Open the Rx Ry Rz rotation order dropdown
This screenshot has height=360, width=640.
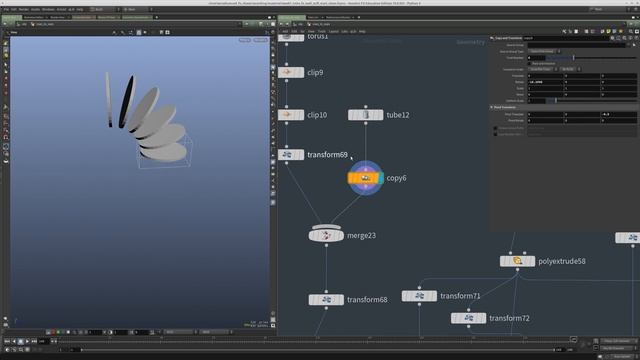click(x=571, y=69)
